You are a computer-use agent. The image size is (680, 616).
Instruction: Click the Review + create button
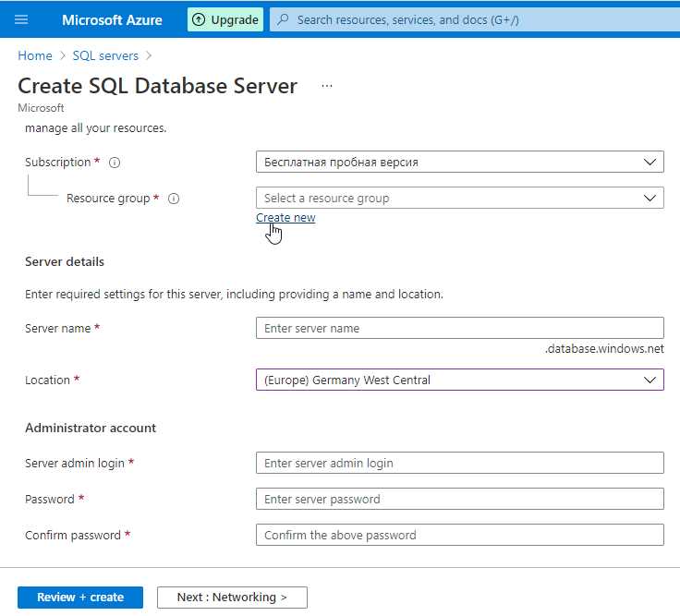click(x=80, y=598)
